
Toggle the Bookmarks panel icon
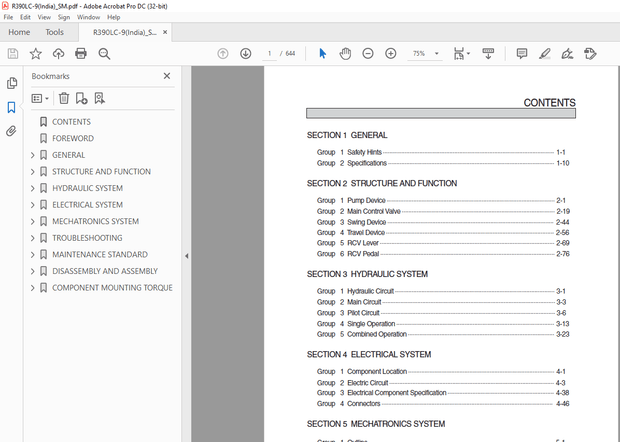pos(11,107)
